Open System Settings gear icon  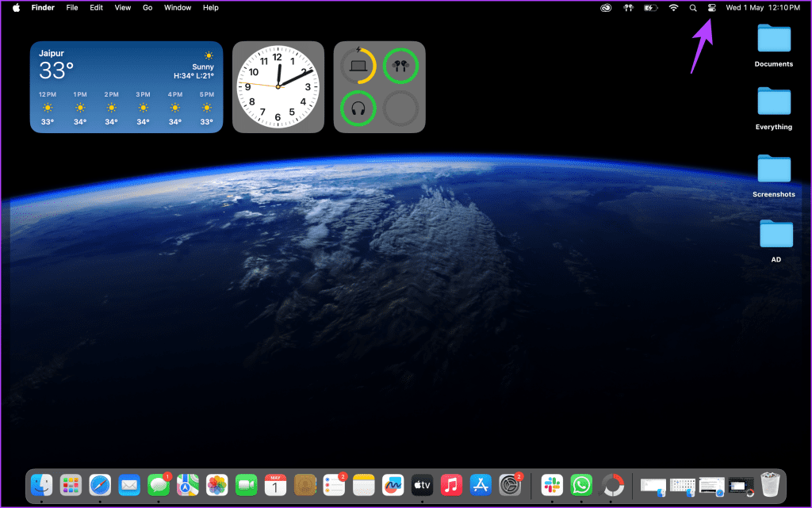[510, 486]
